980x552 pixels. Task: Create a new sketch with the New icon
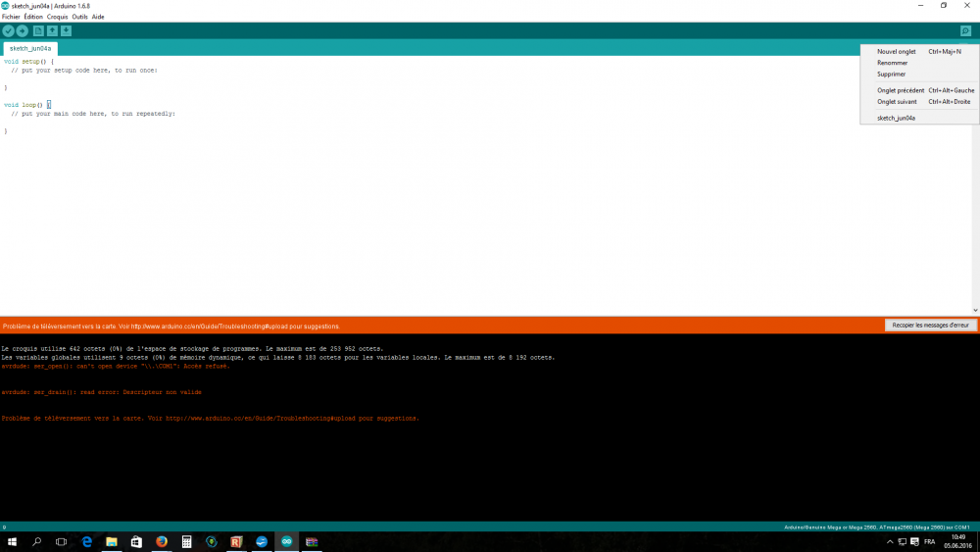pyautogui.click(x=38, y=30)
